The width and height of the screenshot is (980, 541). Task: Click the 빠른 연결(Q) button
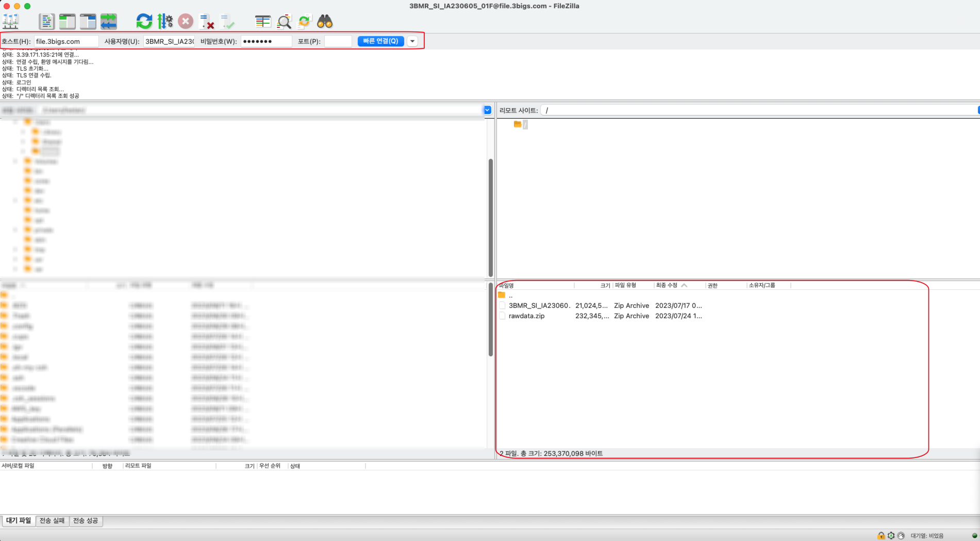point(380,41)
